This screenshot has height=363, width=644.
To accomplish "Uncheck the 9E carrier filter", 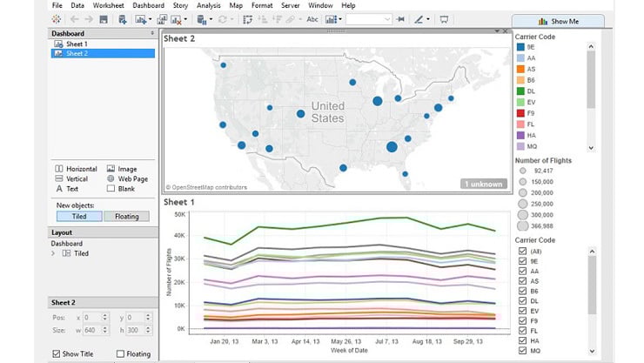I will click(x=522, y=261).
